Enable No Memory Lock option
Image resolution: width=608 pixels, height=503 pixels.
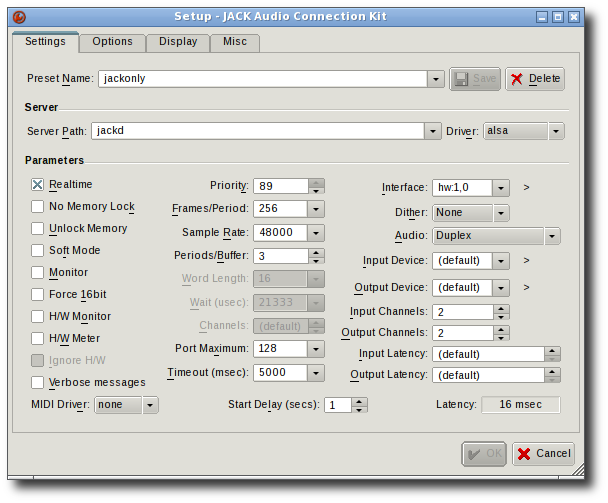(x=38, y=207)
